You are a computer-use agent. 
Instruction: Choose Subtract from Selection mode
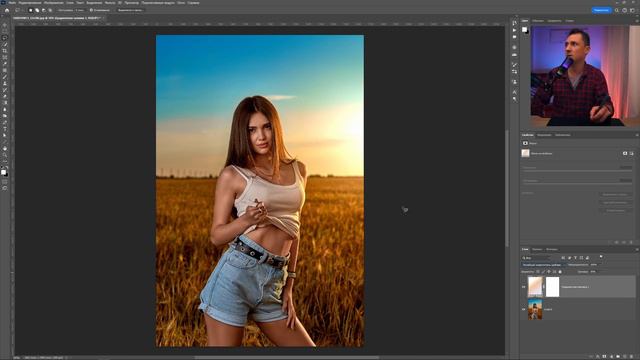click(44, 10)
